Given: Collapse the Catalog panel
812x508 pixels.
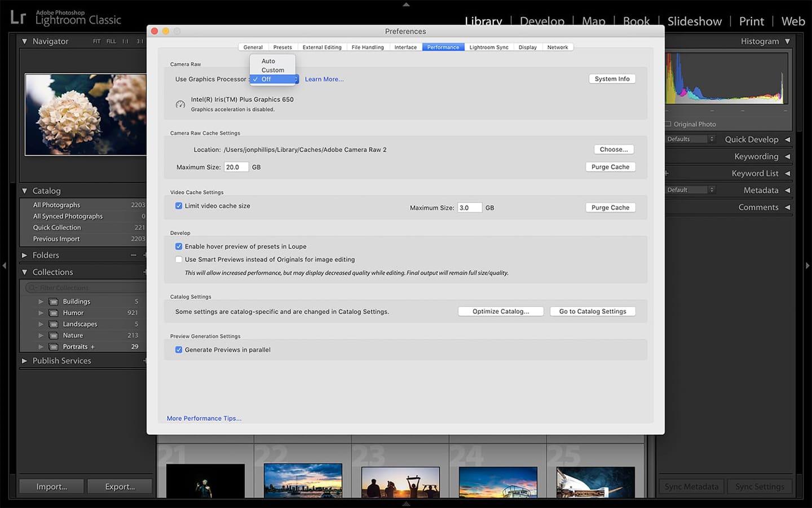Looking at the screenshot, I should (24, 191).
